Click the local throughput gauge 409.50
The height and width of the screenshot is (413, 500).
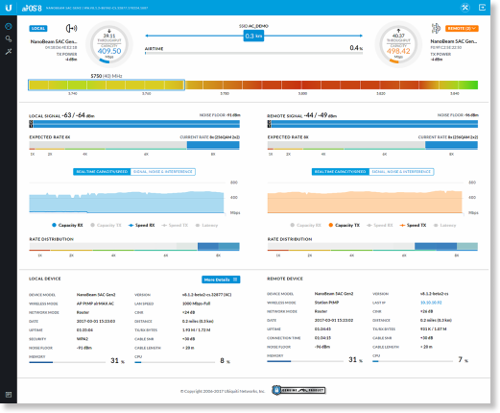pyautogui.click(x=109, y=44)
